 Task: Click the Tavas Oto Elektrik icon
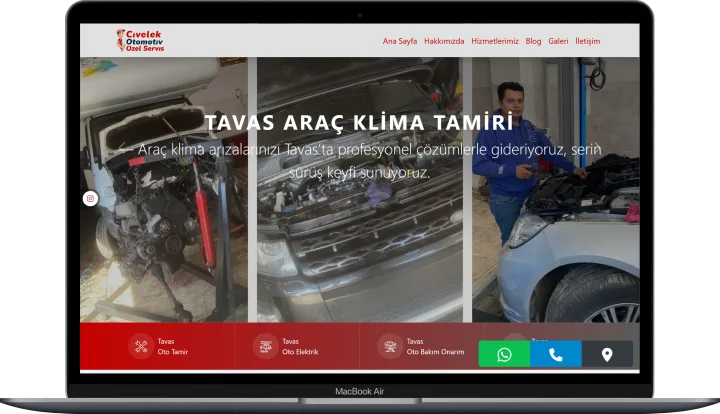(x=265, y=346)
